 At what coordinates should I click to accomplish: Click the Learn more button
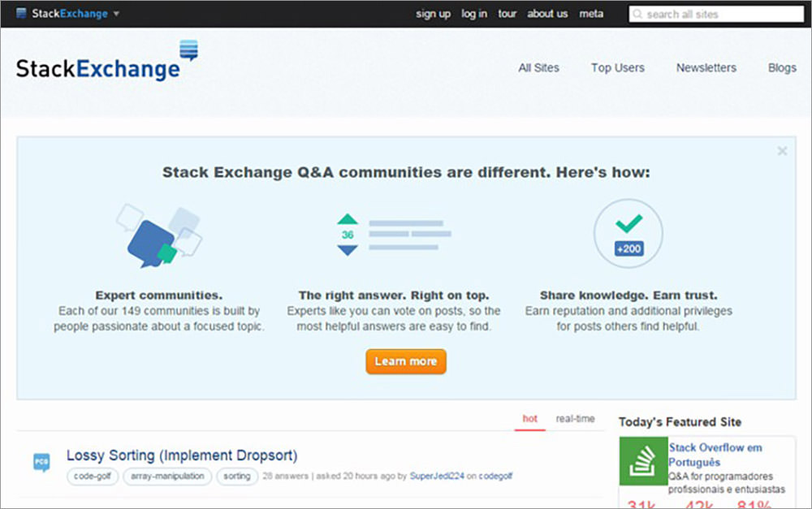406,361
